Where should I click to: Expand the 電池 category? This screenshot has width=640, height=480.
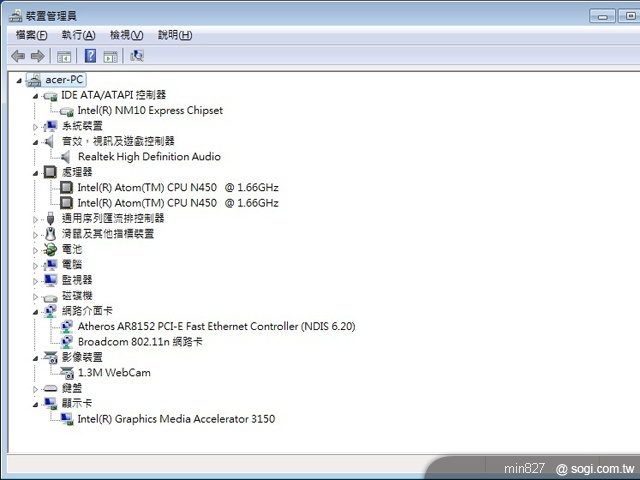pyautogui.click(x=36, y=251)
